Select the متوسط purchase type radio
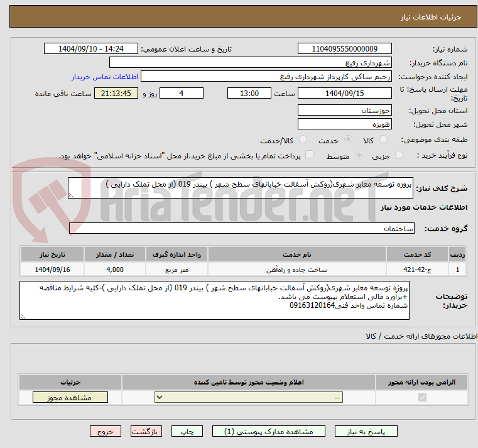Image resolution: width=478 pixels, height=448 pixels. coord(359,155)
